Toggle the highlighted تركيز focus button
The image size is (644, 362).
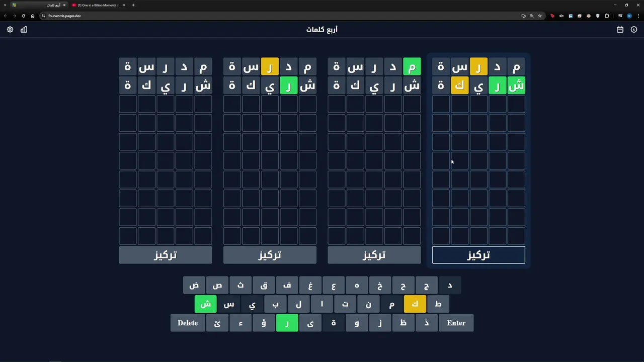tap(478, 255)
